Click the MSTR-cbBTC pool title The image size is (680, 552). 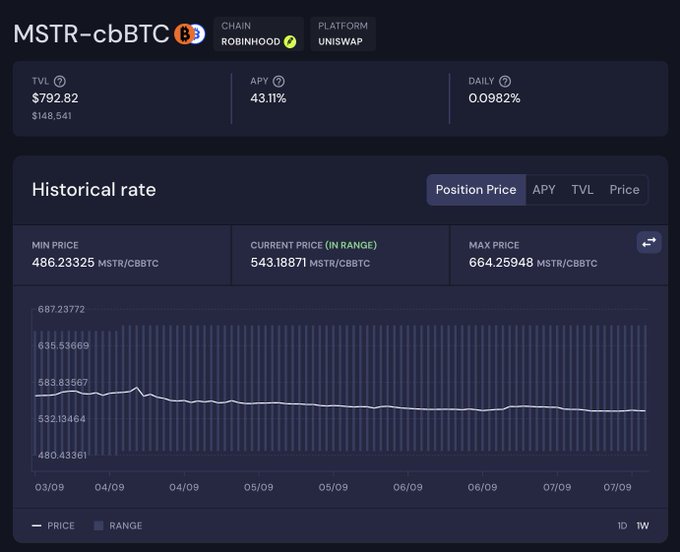(91, 34)
